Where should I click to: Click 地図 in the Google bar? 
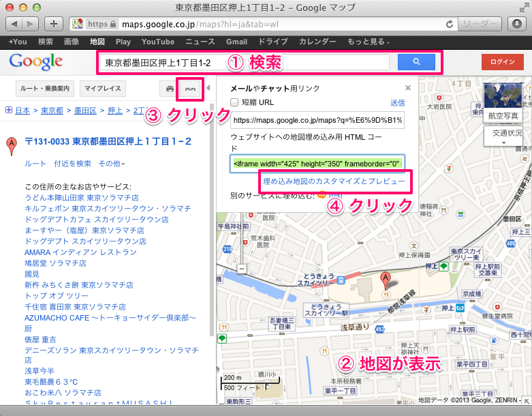[97, 42]
